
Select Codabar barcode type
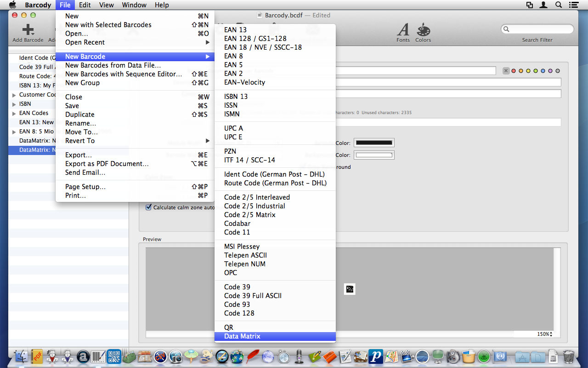275,224
